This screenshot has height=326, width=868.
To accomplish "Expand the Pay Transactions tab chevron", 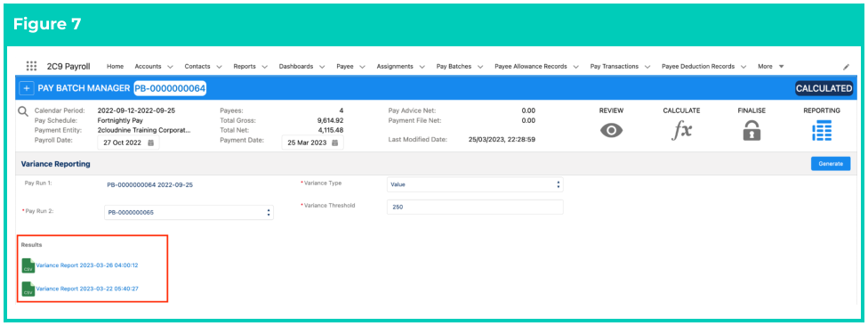I will pos(647,67).
